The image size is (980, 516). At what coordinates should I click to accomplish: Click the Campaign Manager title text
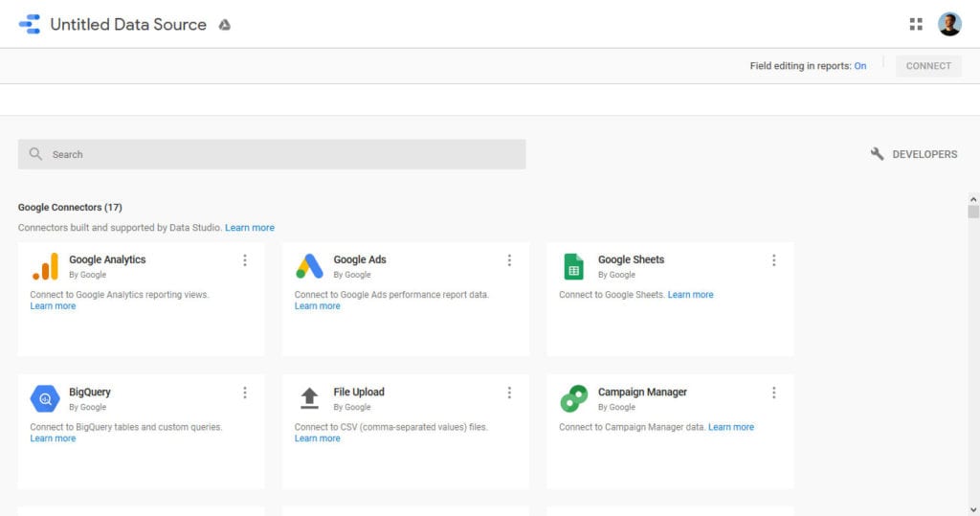642,393
